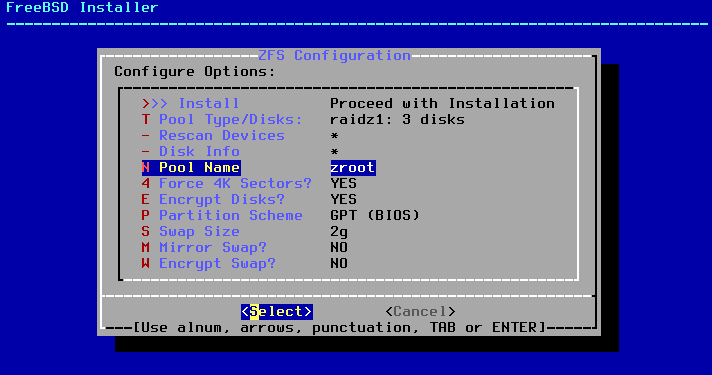712x375 pixels.
Task: Choose Rescan Devices entry
Action: [x=213, y=135]
